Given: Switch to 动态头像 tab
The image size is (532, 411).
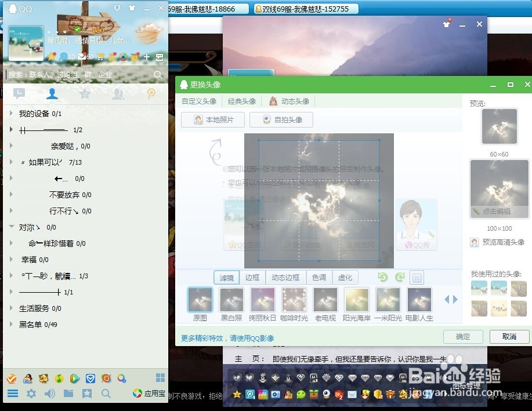Looking at the screenshot, I should 289,101.
